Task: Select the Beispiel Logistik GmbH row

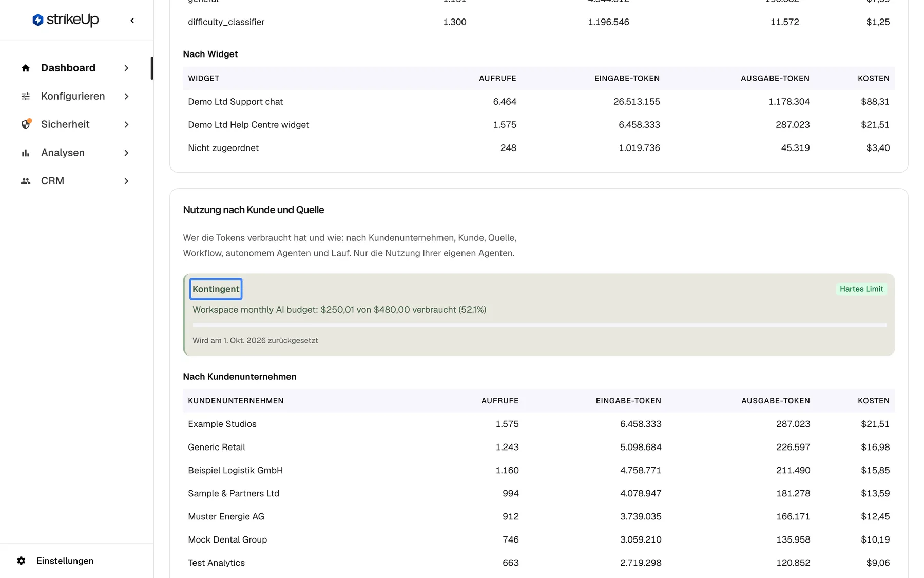Action: click(539, 470)
